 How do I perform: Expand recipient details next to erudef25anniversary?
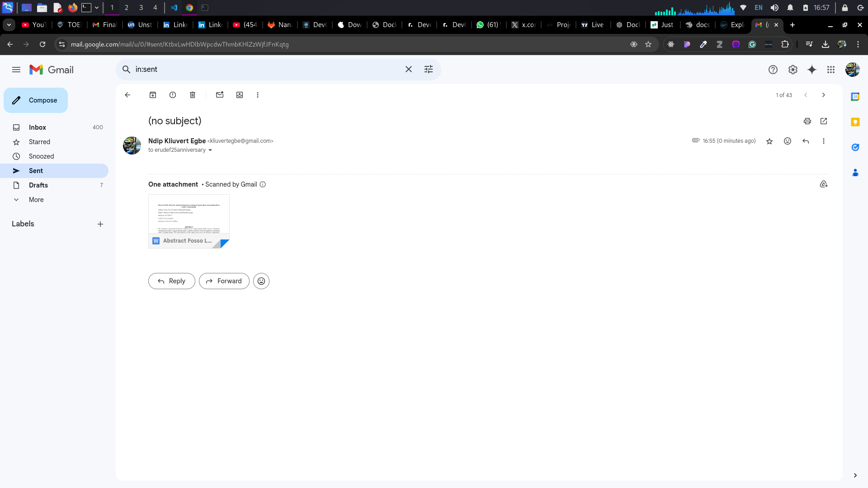point(210,150)
